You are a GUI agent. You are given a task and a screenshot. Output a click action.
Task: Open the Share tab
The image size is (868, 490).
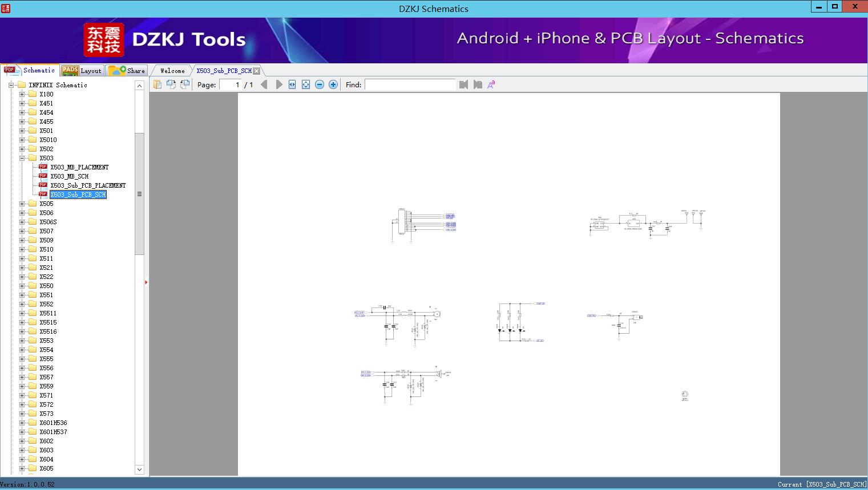(127, 70)
